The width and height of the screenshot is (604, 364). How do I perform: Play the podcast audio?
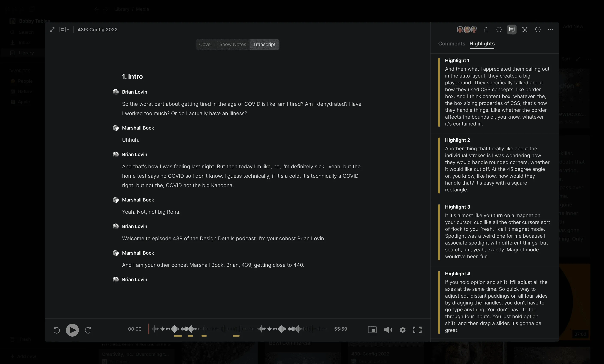72,330
